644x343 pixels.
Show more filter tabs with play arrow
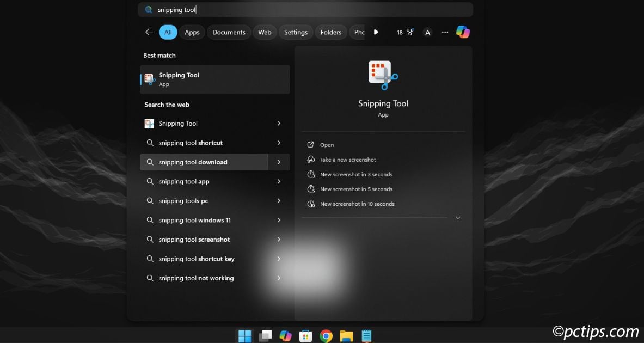pyautogui.click(x=376, y=32)
